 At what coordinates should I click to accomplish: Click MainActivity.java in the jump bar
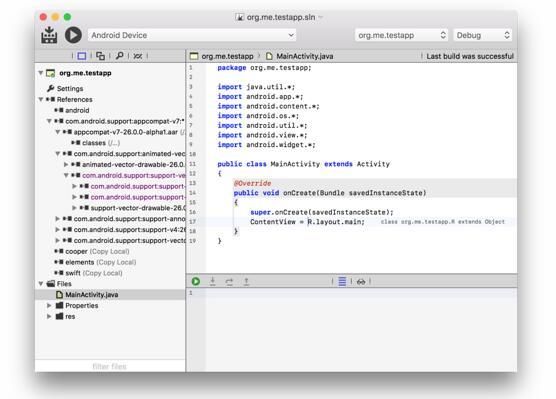click(x=305, y=56)
